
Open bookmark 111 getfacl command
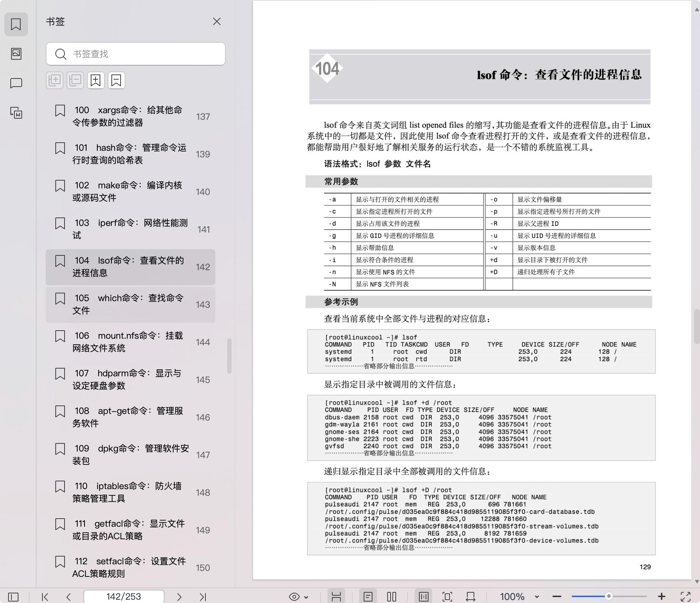click(131, 530)
